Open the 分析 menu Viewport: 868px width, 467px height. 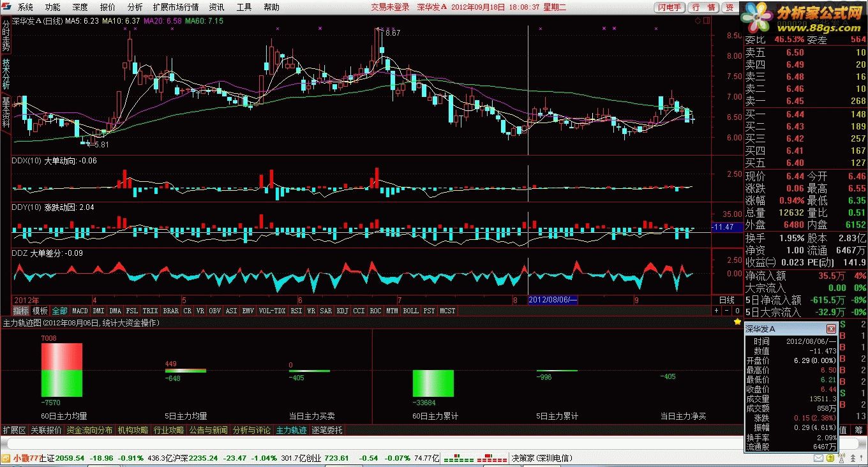(x=135, y=8)
